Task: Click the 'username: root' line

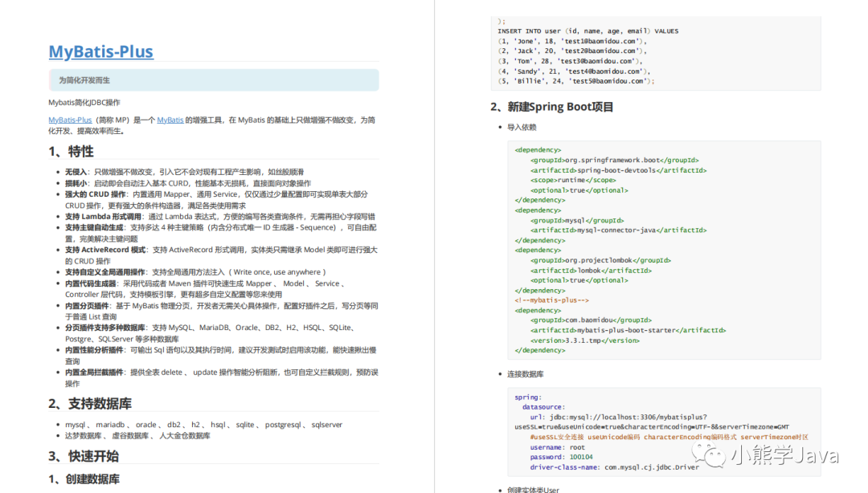Action: [x=558, y=447]
